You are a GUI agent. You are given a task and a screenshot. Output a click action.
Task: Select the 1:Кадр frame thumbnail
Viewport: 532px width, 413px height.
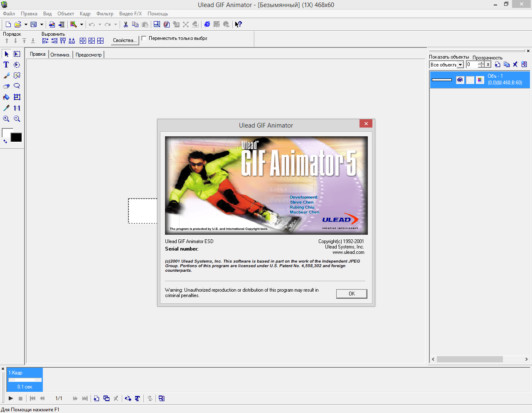coord(25,380)
